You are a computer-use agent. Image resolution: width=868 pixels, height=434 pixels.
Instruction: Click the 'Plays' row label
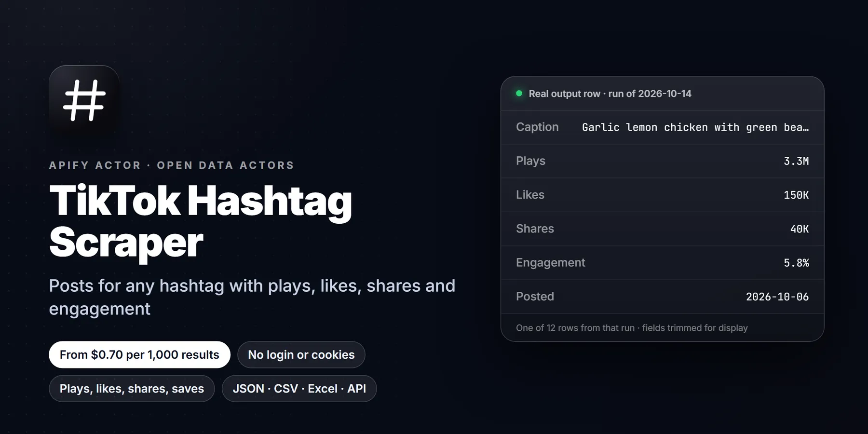click(x=530, y=161)
